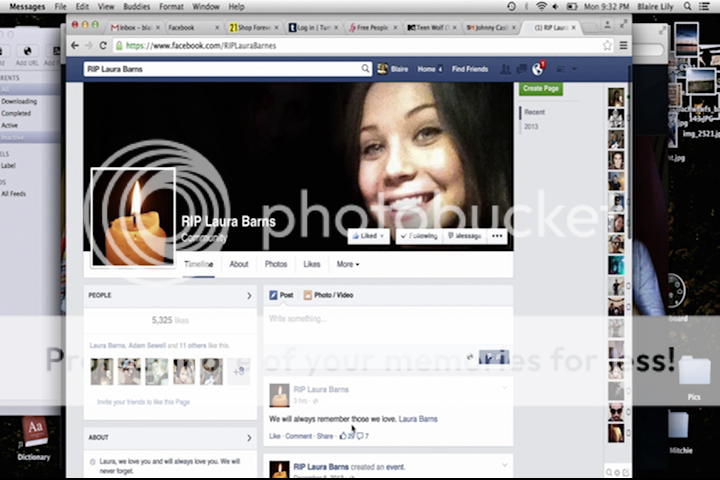Click the Find Friends link

tap(470, 69)
